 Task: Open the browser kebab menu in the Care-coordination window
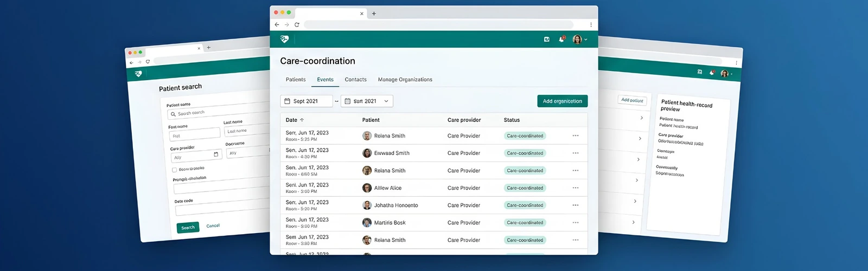(591, 24)
